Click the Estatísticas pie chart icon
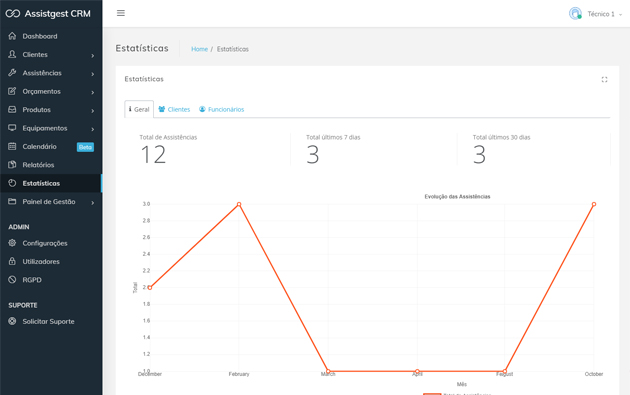Image resolution: width=630 pixels, height=395 pixels. 12,183
